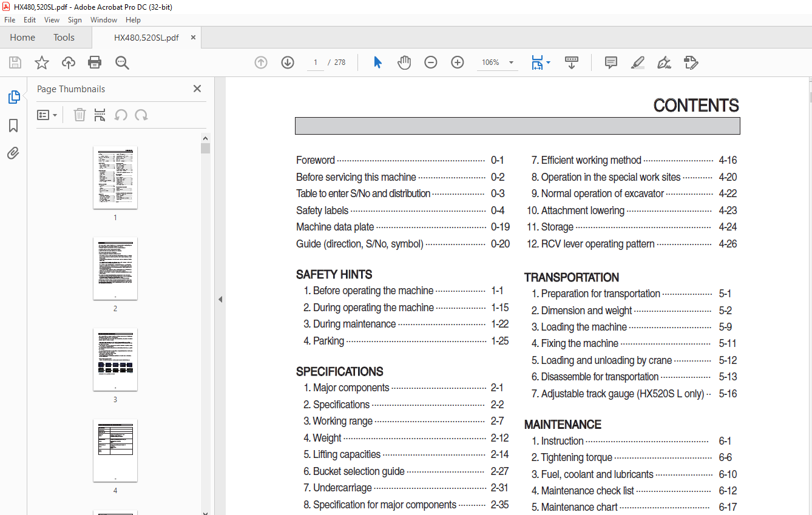Open the Window menu
The image size is (812, 515).
coord(104,20)
